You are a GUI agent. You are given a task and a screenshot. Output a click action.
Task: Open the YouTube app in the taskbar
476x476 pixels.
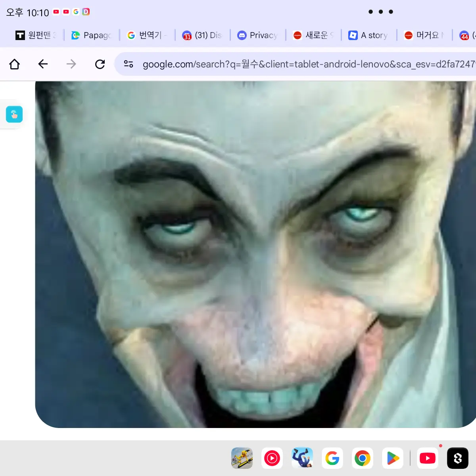[x=428, y=459]
